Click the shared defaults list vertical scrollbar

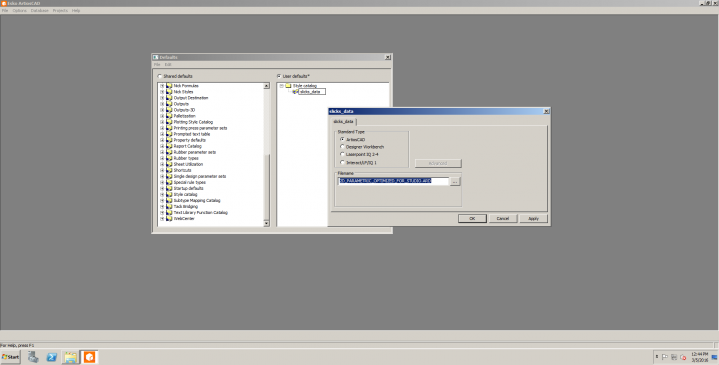tap(266, 155)
